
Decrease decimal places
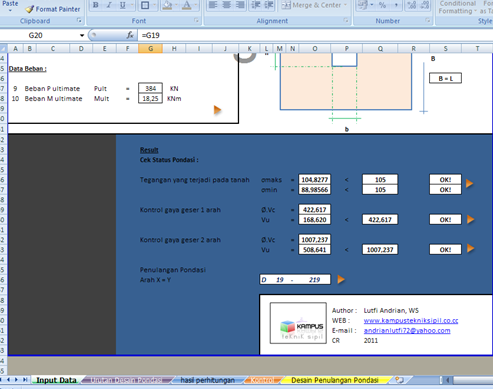(x=425, y=5)
